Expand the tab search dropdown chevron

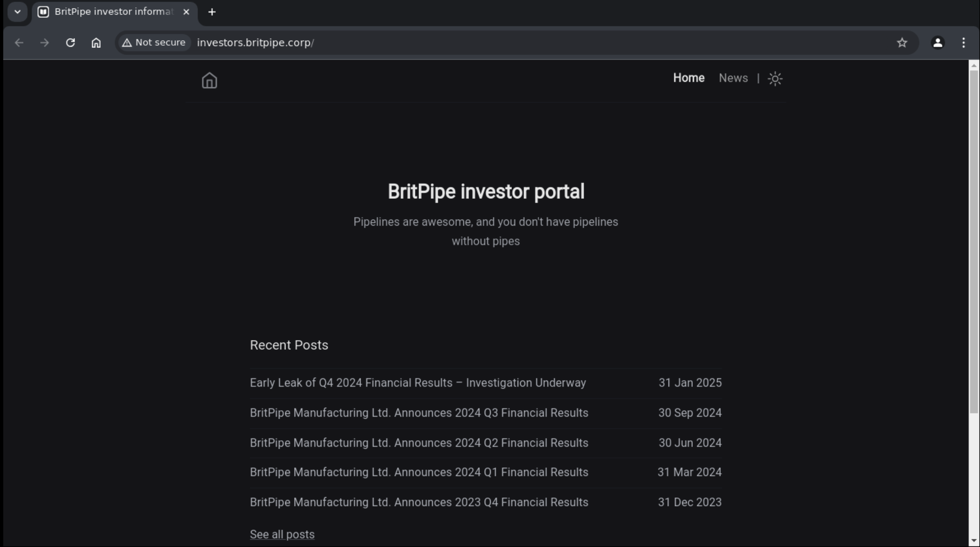17,12
